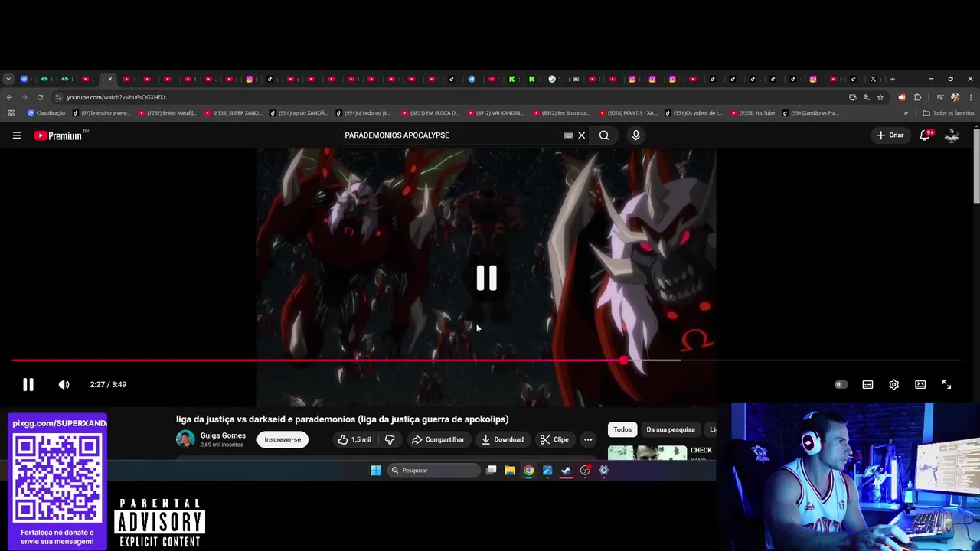
Task: Open a new browser tab
Action: (892, 79)
